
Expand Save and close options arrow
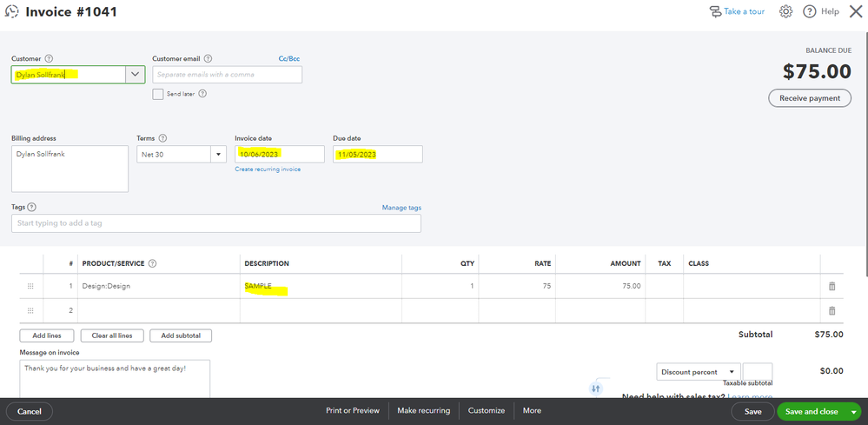(x=853, y=412)
